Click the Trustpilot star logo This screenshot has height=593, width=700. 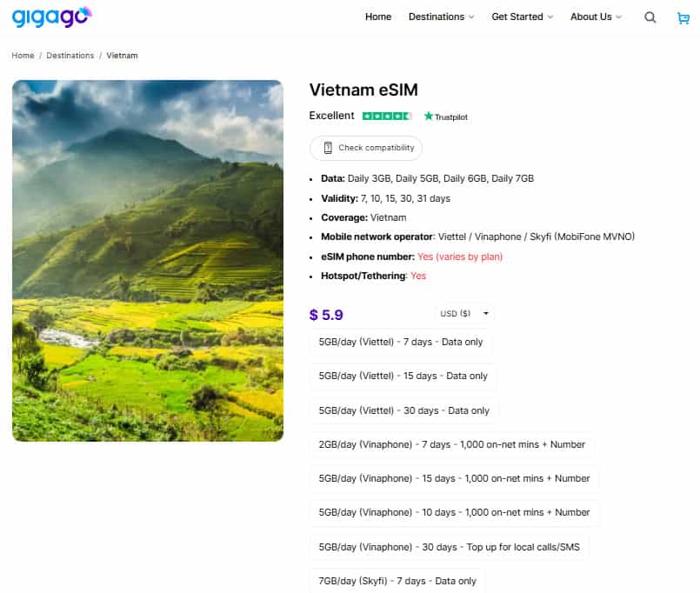point(445,117)
